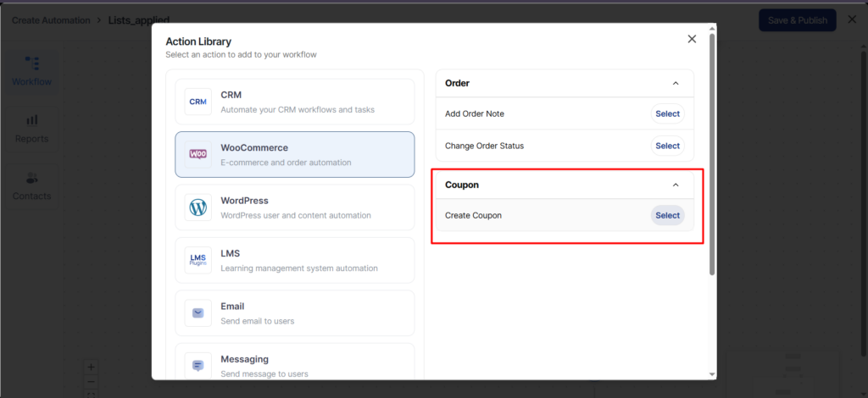Screen dimensions: 868x398
Task: Click the WooCommerce logo icon
Action: coord(198,154)
